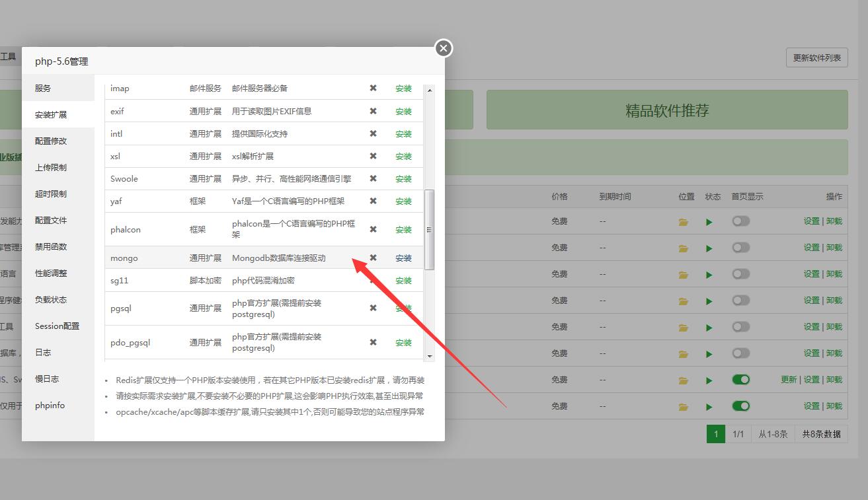The height and width of the screenshot is (500, 868).
Task: Switch to the phpinfo tab
Action: [x=50, y=406]
